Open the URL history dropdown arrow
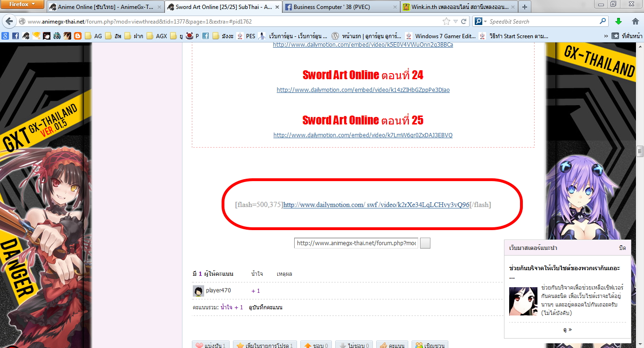The width and height of the screenshot is (644, 348). coord(455,22)
